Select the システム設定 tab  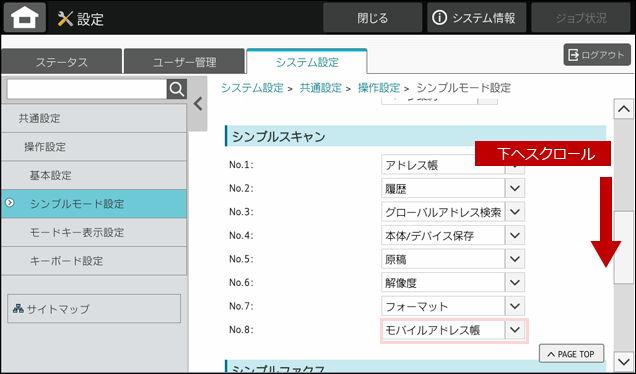pyautogui.click(x=307, y=62)
